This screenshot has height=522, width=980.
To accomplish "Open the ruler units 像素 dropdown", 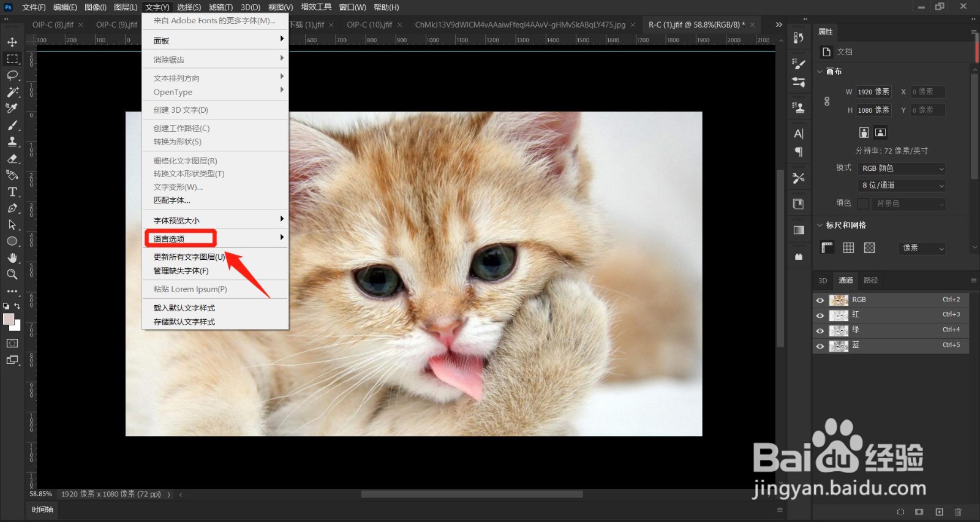I will coord(922,248).
